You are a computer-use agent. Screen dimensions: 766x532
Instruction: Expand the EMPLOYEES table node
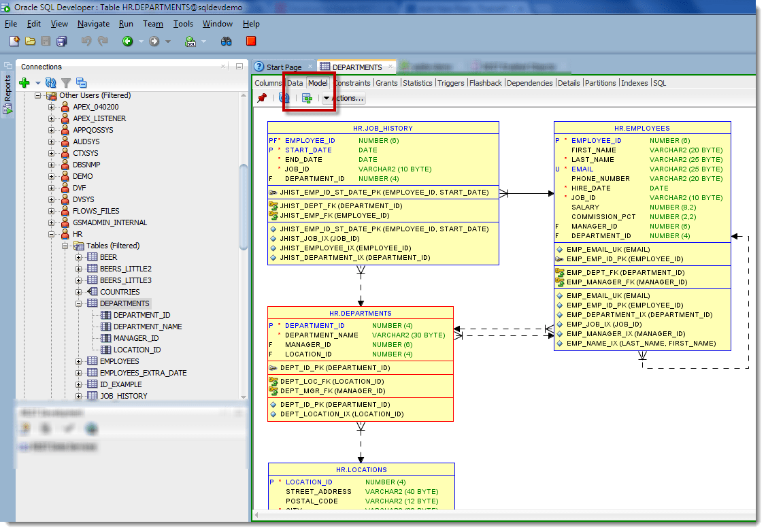[x=77, y=361]
